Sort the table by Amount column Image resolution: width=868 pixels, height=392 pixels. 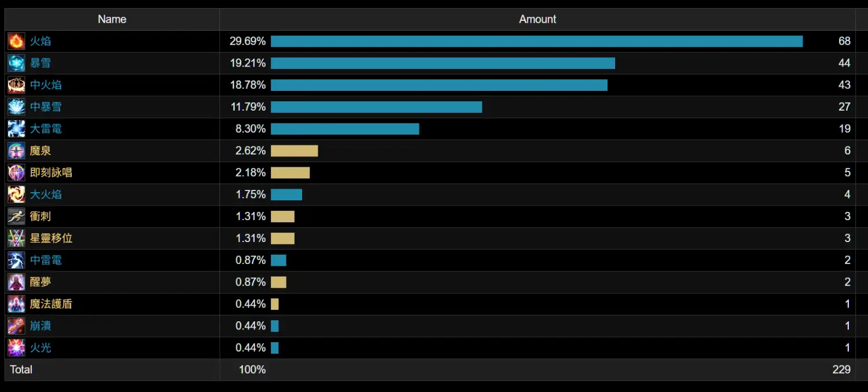pyautogui.click(x=537, y=19)
